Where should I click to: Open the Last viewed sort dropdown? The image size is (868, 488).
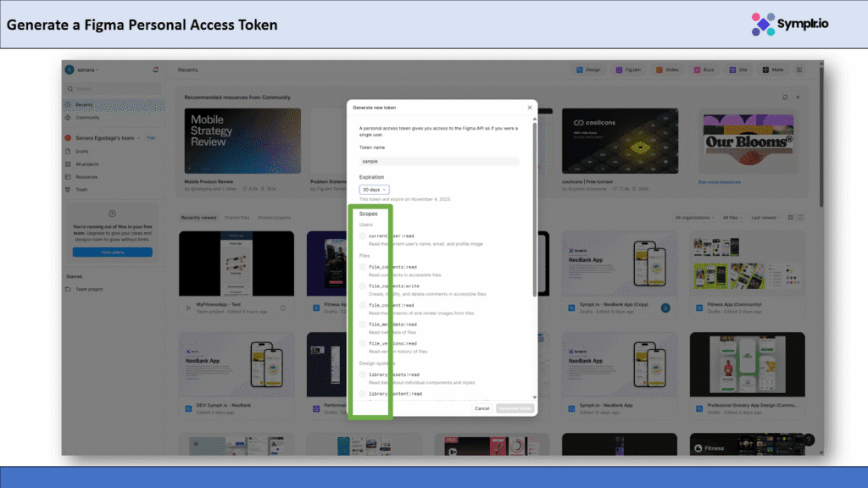(765, 218)
